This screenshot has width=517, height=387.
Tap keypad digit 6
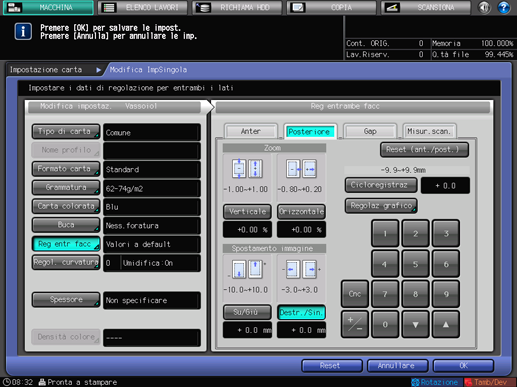(446, 264)
